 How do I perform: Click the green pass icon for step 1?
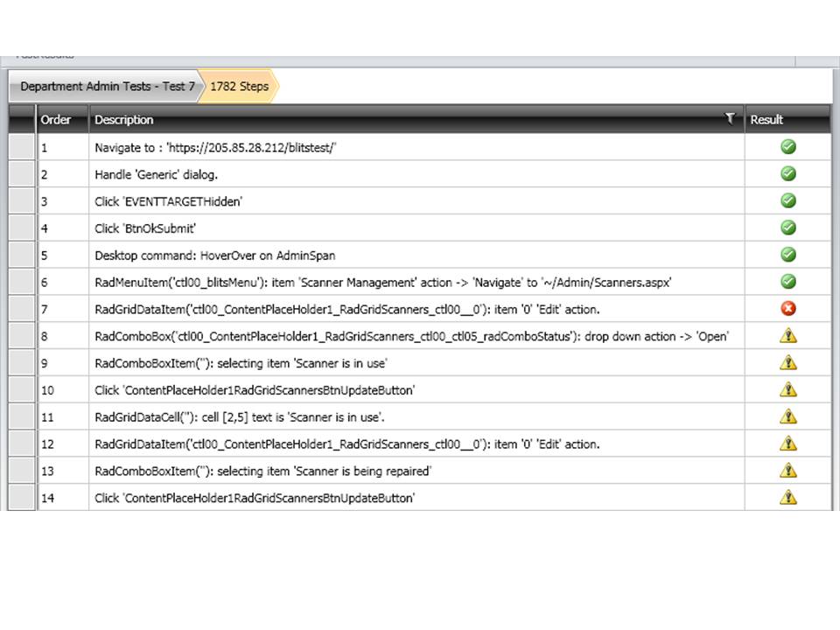(x=788, y=147)
